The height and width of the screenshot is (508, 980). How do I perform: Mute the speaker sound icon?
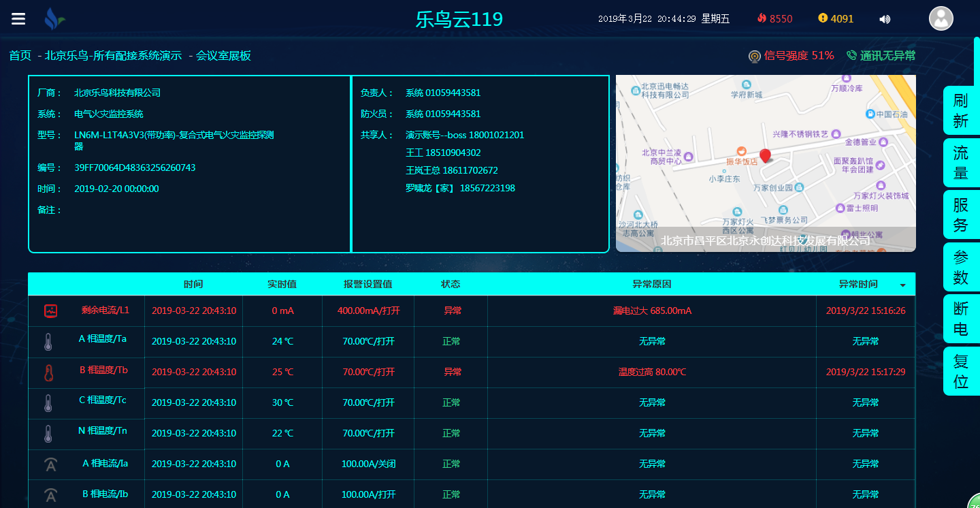tap(885, 19)
